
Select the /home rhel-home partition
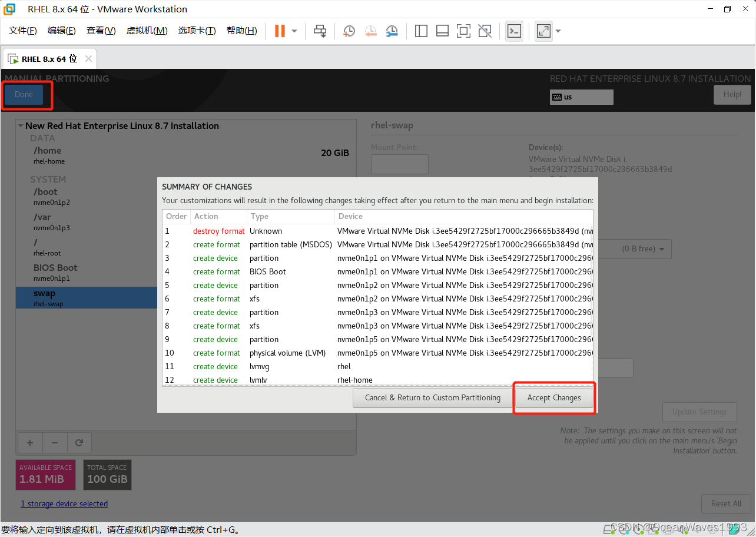(x=186, y=155)
